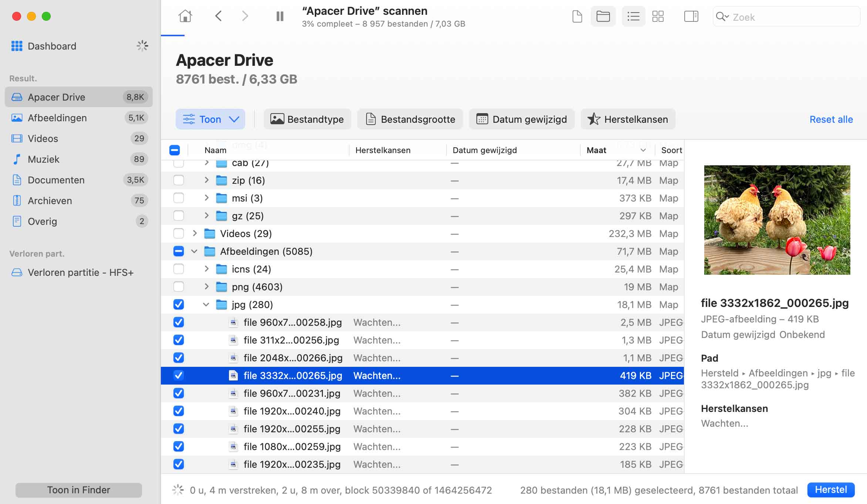The height and width of the screenshot is (504, 867).
Task: Expand the png (4603) folder
Action: [x=206, y=287]
